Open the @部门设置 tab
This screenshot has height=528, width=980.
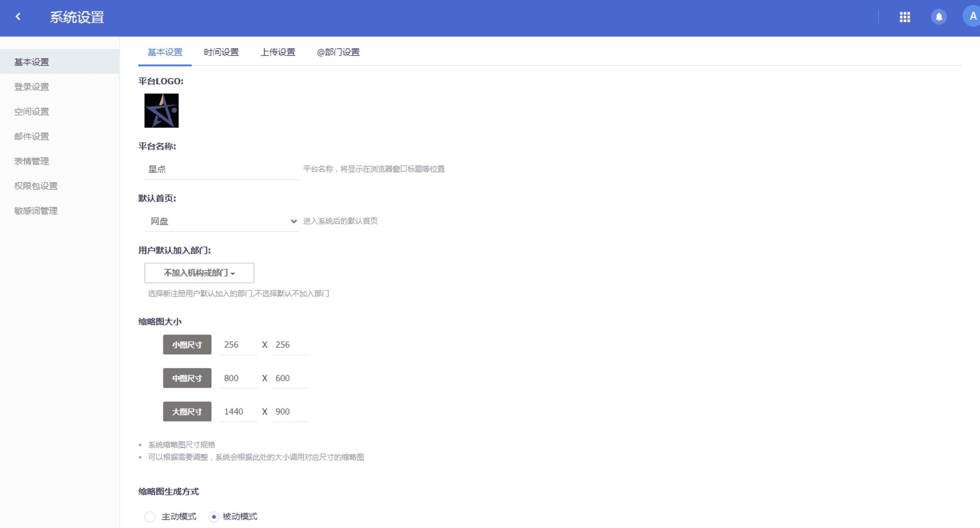[x=338, y=52]
